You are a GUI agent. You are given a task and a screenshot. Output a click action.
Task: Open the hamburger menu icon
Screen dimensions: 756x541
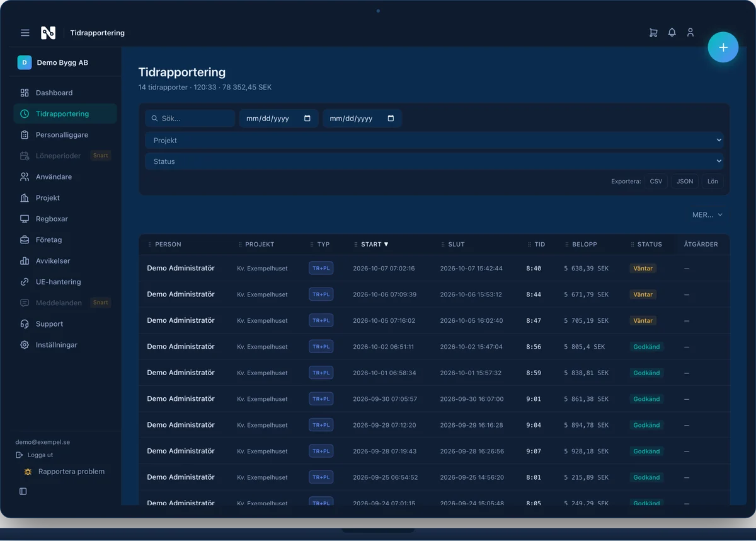point(25,33)
